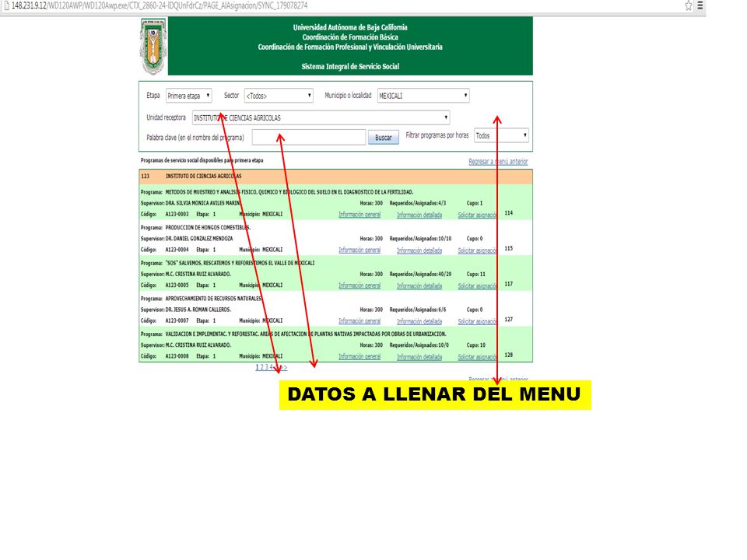Screen dimensions: 747x560
Task: Select the INSTITUTO DE CIENCIAS AGRICOLAS header row
Action: [336, 177]
